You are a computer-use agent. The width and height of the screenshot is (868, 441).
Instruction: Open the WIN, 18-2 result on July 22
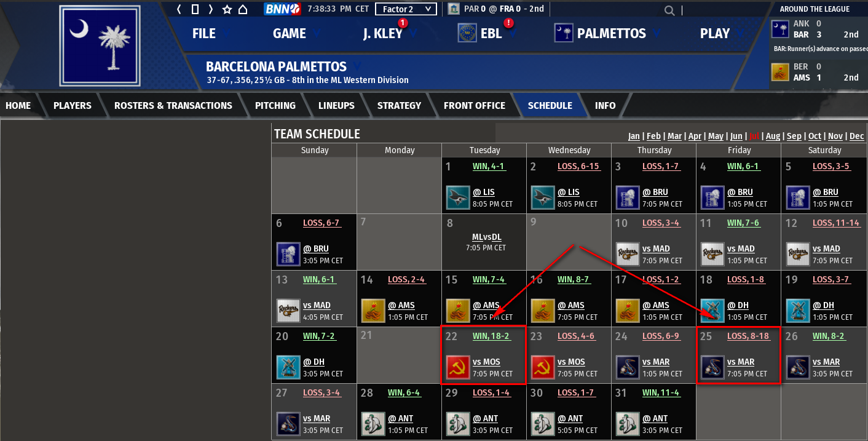click(491, 336)
